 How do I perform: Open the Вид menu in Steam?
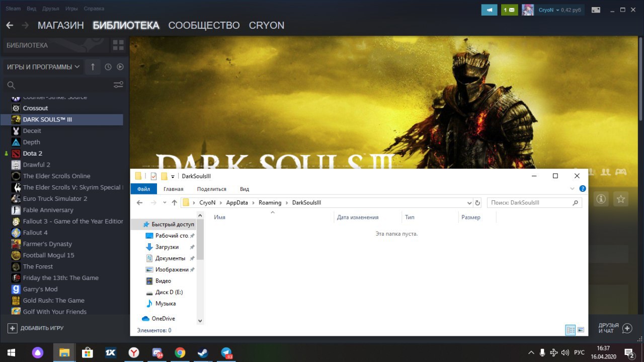[31, 9]
